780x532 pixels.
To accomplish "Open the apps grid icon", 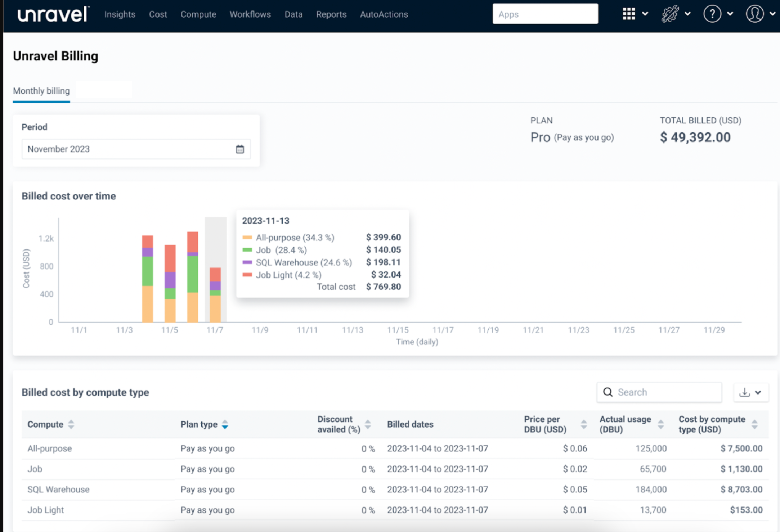I will [x=629, y=14].
